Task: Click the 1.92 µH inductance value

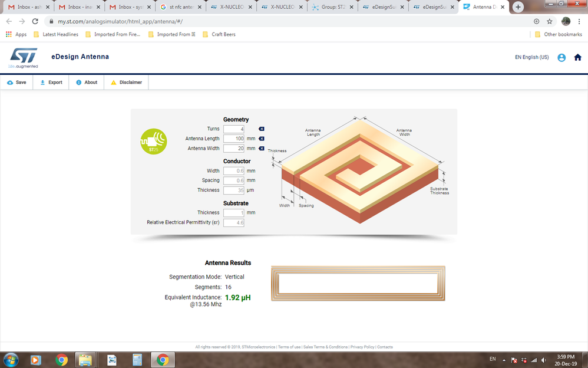Action: [x=238, y=297]
